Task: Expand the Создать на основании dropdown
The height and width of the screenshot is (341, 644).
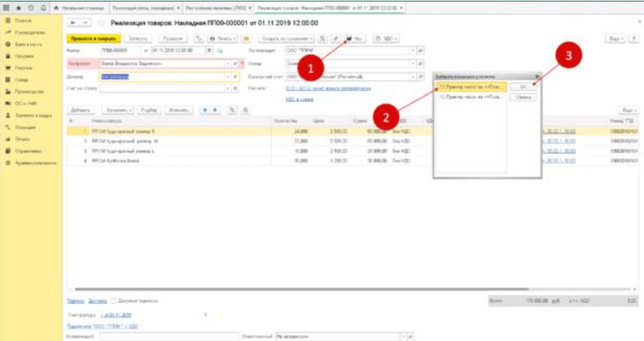Action: [x=287, y=39]
